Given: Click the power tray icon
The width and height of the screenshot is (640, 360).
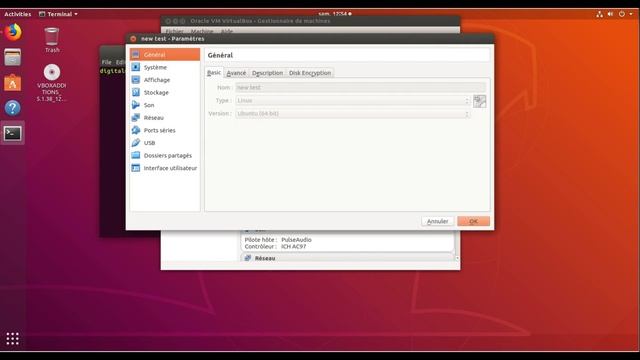Looking at the screenshot, I should 622,14.
